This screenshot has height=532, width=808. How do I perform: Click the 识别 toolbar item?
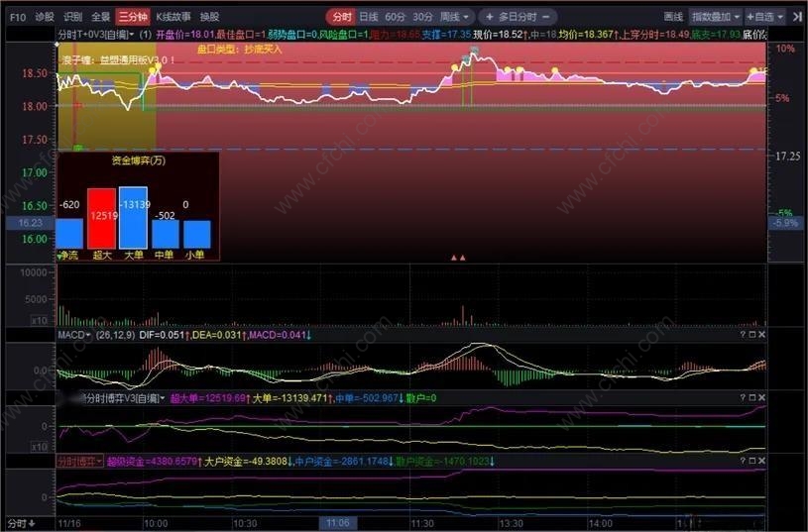pyautogui.click(x=72, y=17)
